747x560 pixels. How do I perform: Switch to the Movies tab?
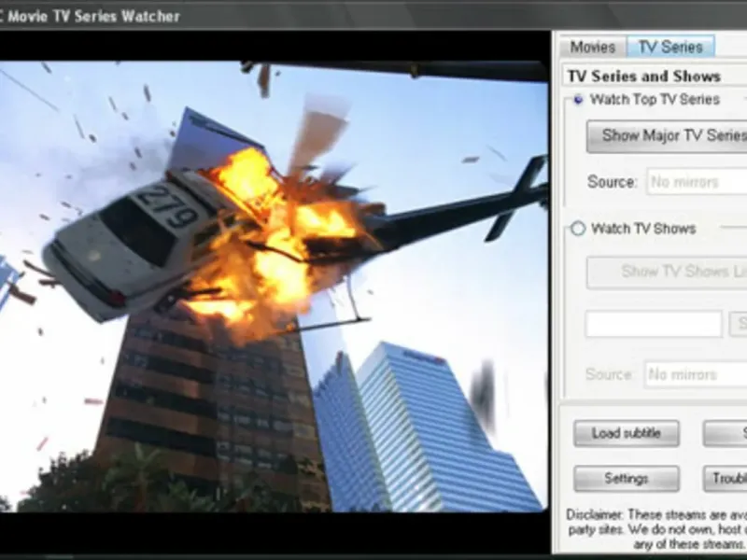pos(592,47)
